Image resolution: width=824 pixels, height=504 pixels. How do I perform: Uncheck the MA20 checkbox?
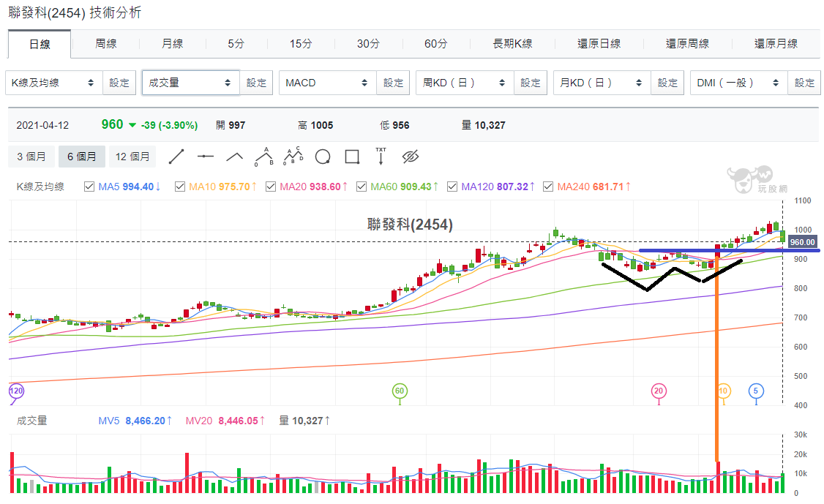click(x=271, y=187)
